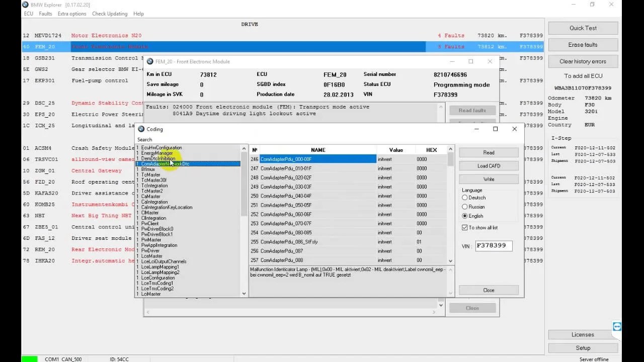Click Read in the Coding dialog
The width and height of the screenshot is (644, 362).
point(489,152)
